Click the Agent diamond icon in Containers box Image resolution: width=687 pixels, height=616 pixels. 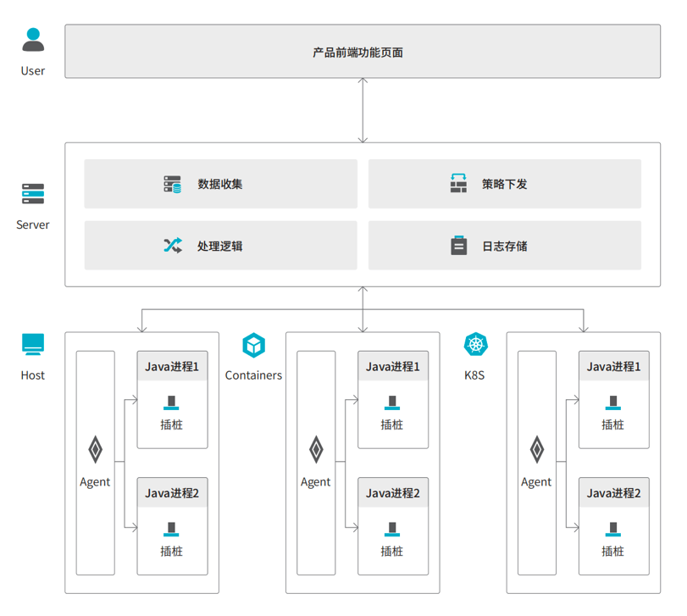316,450
